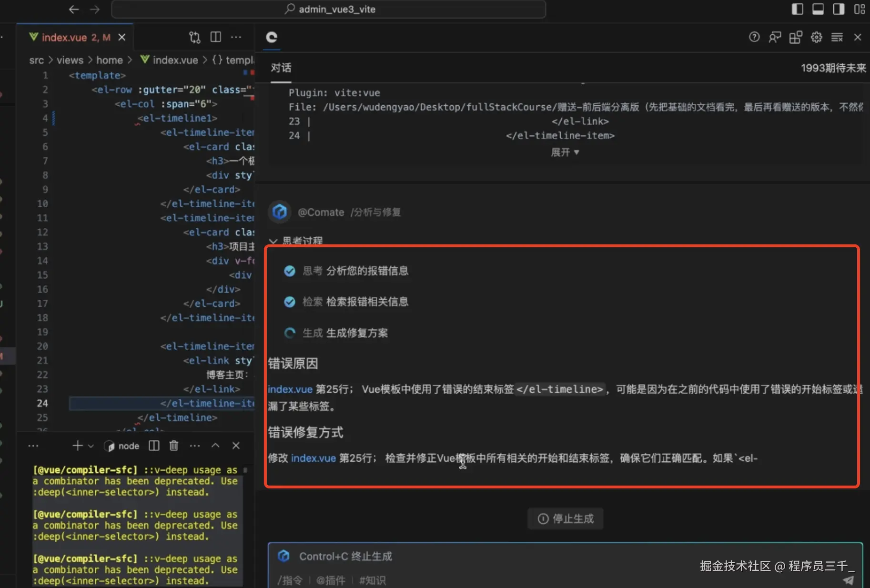Open editor more actions menu

point(236,37)
